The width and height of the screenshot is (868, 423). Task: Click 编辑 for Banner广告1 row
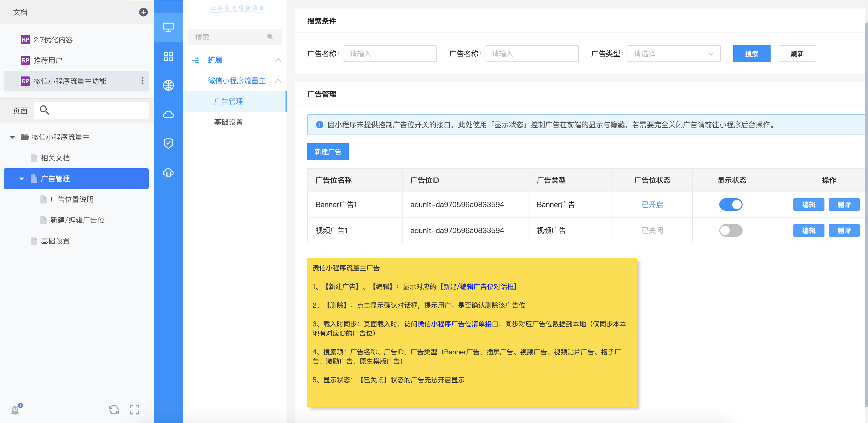click(808, 205)
